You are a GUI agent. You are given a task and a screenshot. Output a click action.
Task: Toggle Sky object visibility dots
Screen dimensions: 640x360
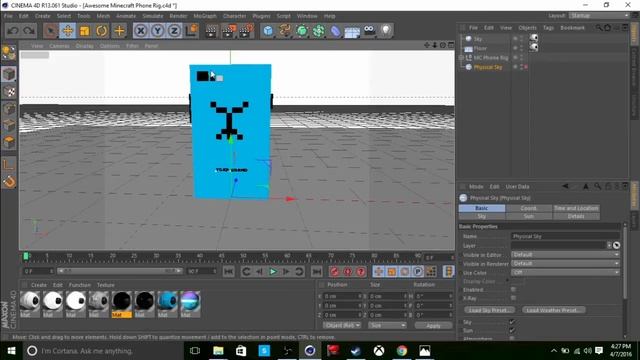(521, 39)
